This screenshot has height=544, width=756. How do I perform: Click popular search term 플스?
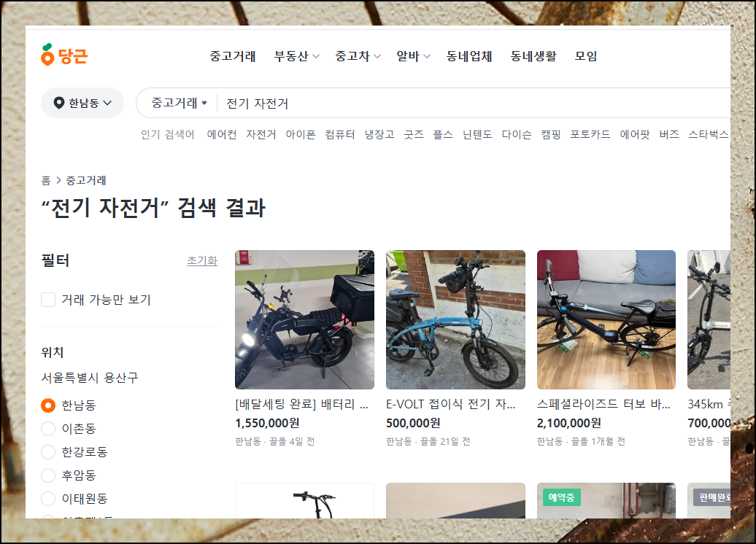443,134
